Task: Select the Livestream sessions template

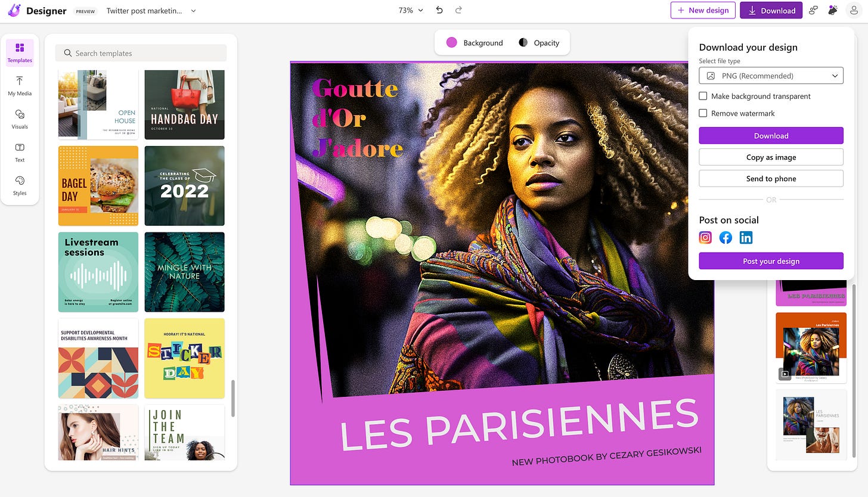Action: (98, 272)
